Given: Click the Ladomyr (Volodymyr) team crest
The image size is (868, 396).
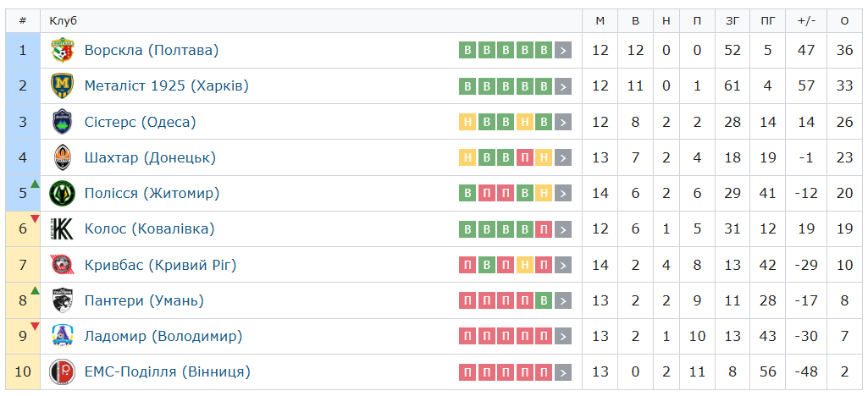Looking at the screenshot, I should point(63,336).
